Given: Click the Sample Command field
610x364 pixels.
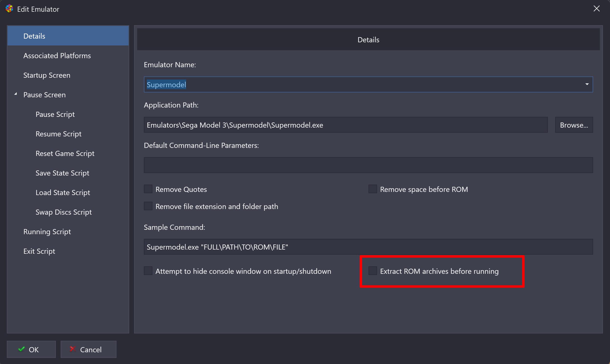Looking at the screenshot, I should click(x=368, y=247).
